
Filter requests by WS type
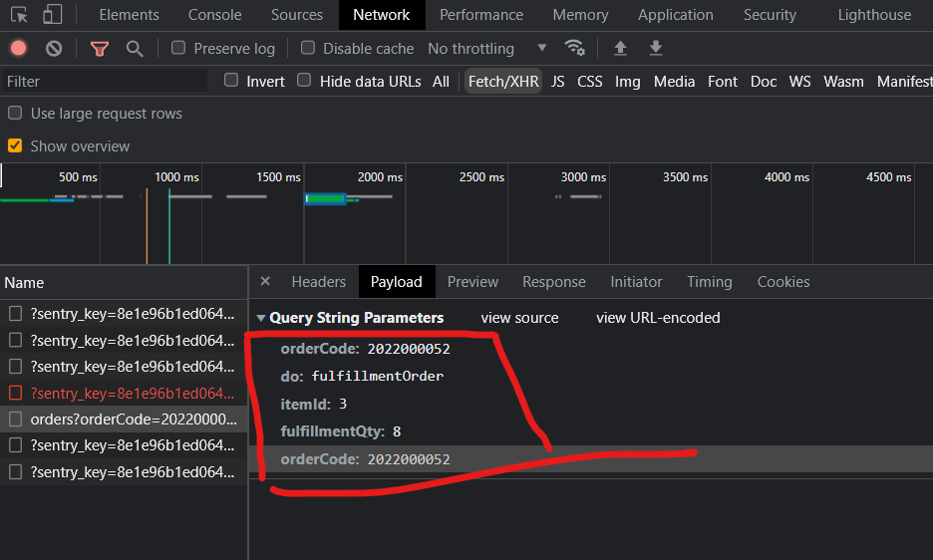(799, 82)
